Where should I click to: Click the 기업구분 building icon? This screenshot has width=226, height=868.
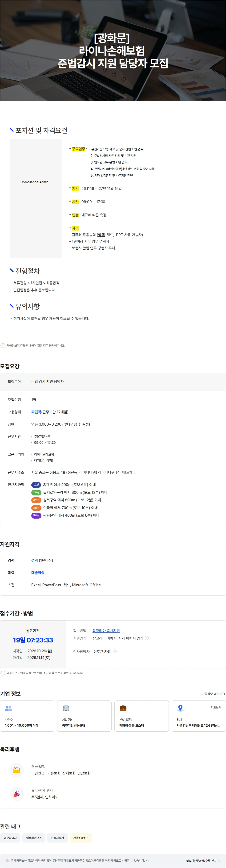66,708
